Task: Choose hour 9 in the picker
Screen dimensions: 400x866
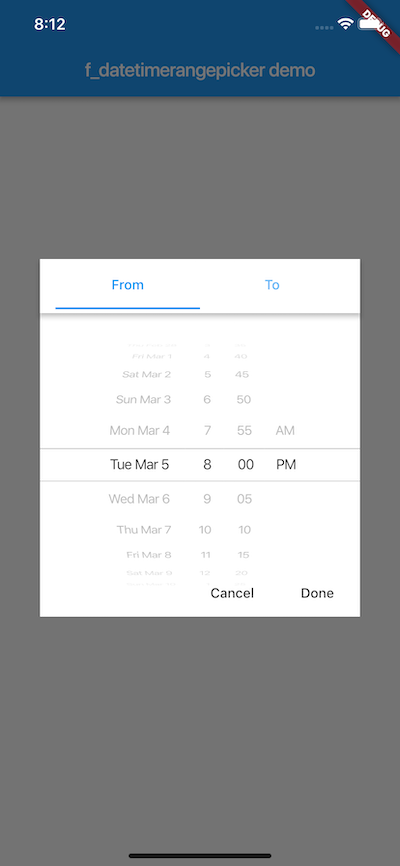Action: coord(207,499)
